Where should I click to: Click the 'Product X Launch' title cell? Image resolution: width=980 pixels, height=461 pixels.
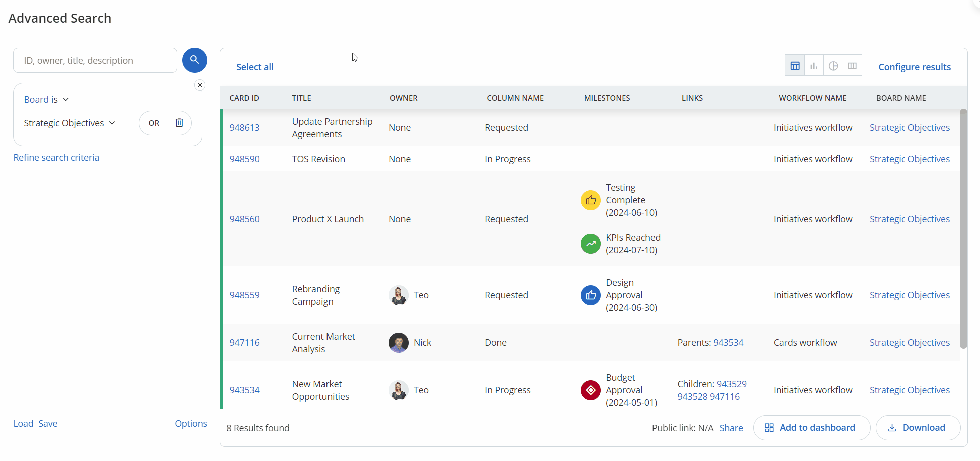328,219
